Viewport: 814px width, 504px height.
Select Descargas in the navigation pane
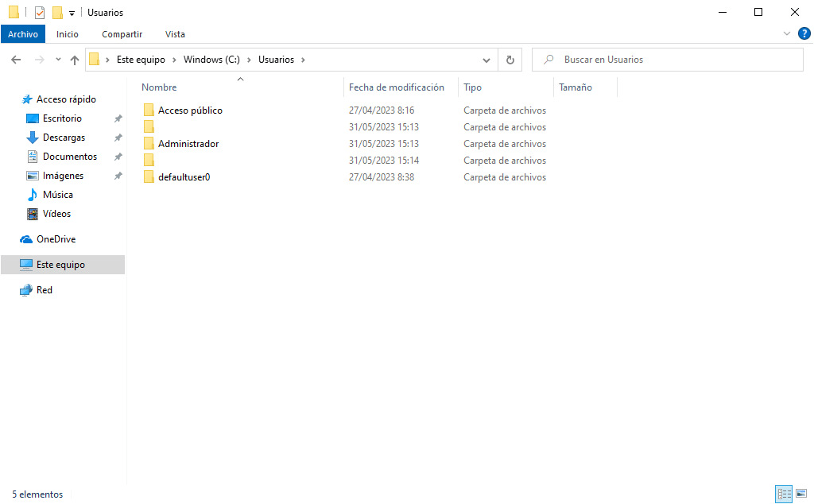pyautogui.click(x=64, y=138)
